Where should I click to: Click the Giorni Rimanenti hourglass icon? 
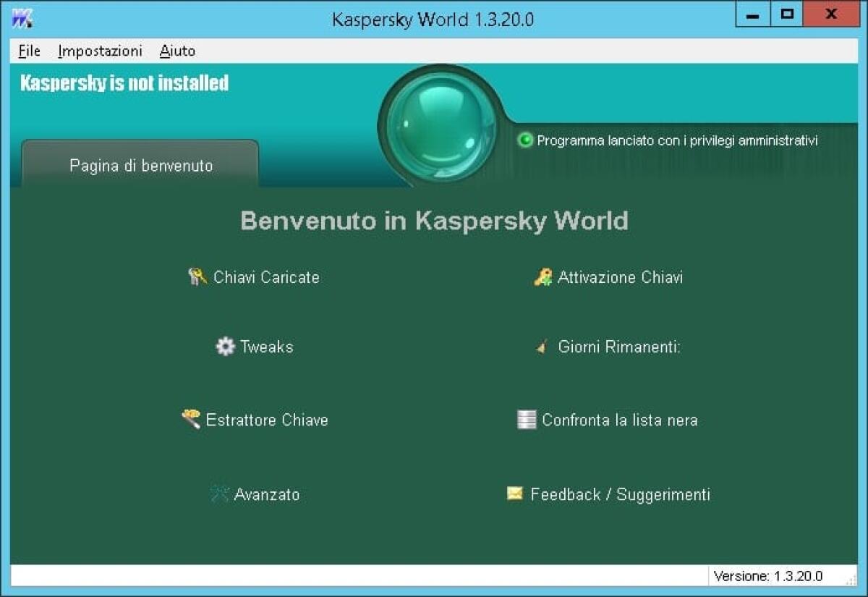coord(542,347)
